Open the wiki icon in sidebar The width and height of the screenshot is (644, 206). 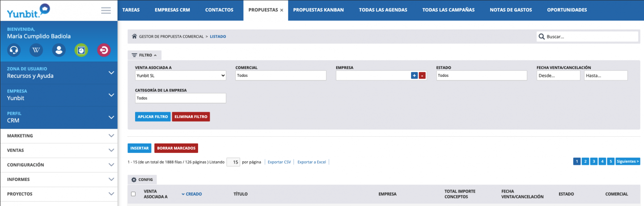[x=36, y=50]
